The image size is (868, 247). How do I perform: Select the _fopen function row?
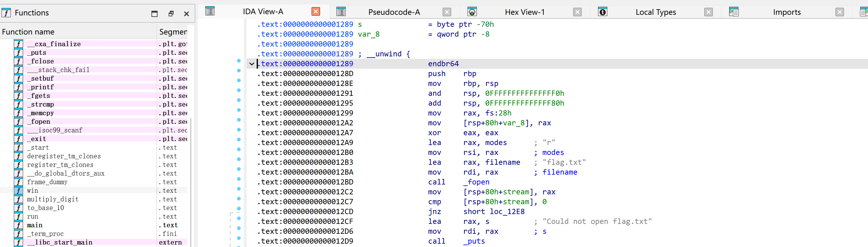pos(94,122)
